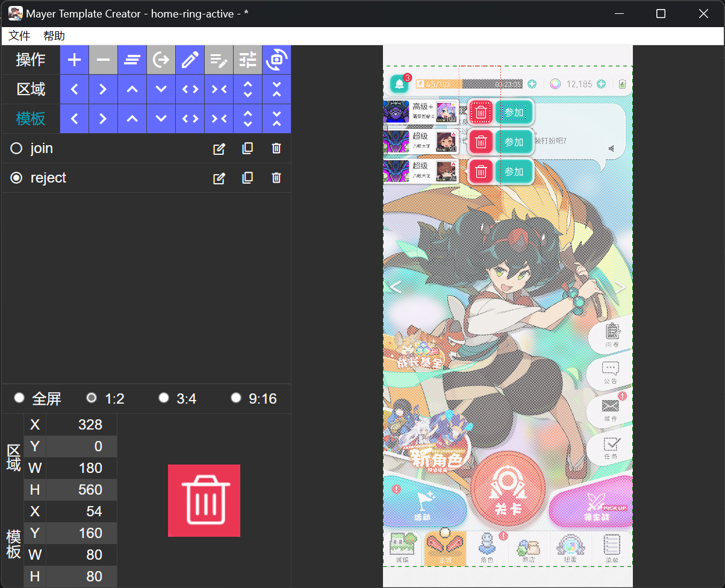Duplicate the join template entry

point(247,148)
